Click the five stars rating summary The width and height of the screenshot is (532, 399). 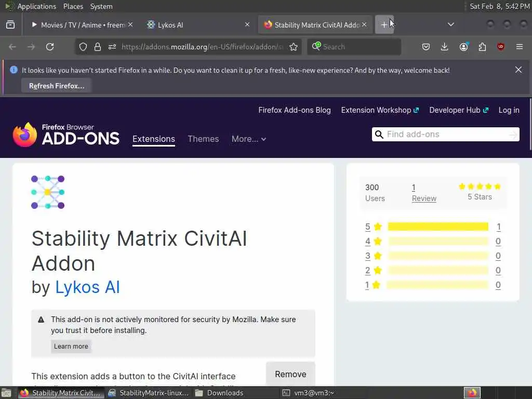click(x=480, y=192)
